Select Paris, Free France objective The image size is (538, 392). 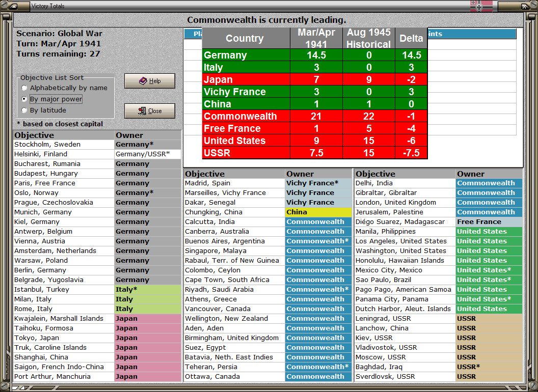pyautogui.click(x=64, y=183)
